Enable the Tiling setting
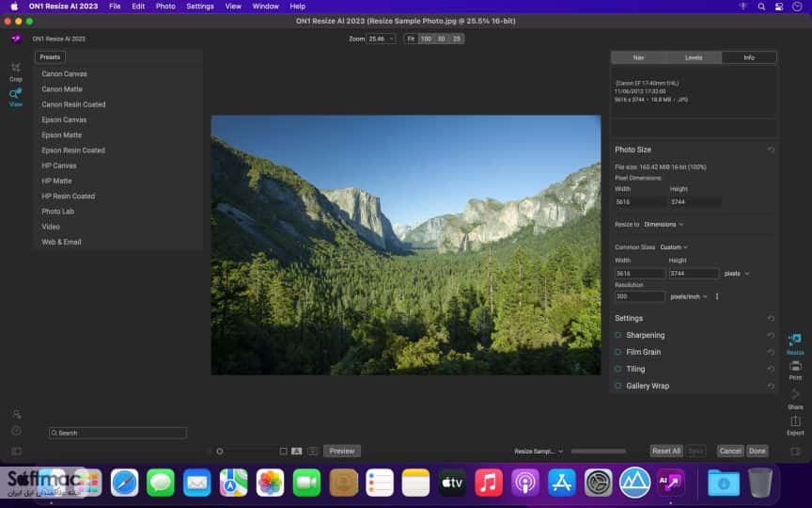The image size is (812, 508). [x=617, y=369]
